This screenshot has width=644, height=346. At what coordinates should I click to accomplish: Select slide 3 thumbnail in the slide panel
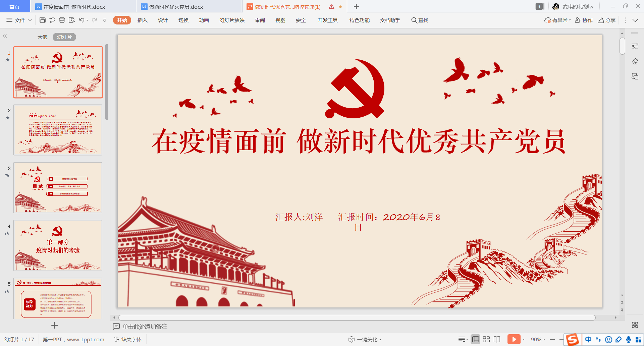(x=58, y=187)
